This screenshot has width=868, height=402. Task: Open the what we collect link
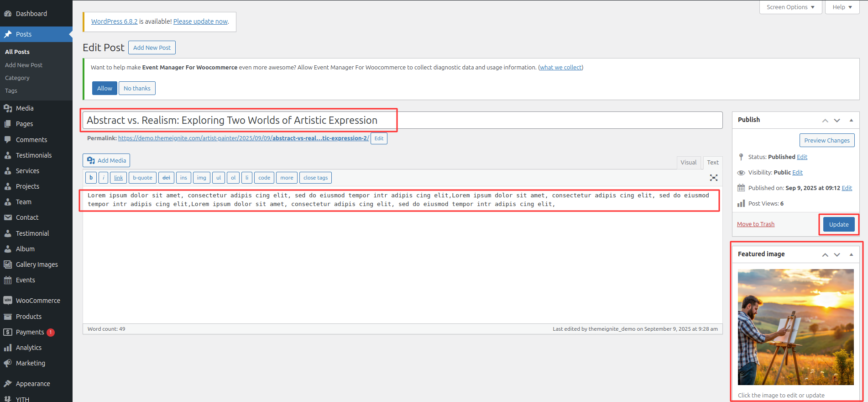click(561, 67)
